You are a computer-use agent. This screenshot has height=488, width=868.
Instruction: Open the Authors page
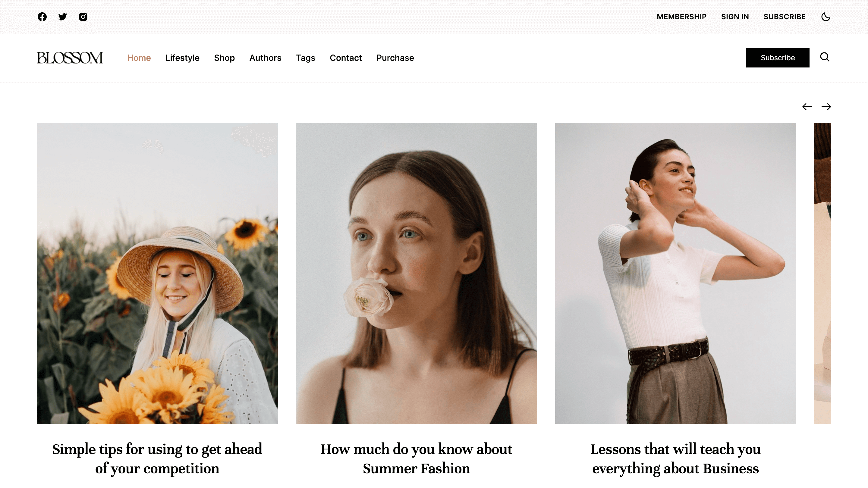click(265, 58)
